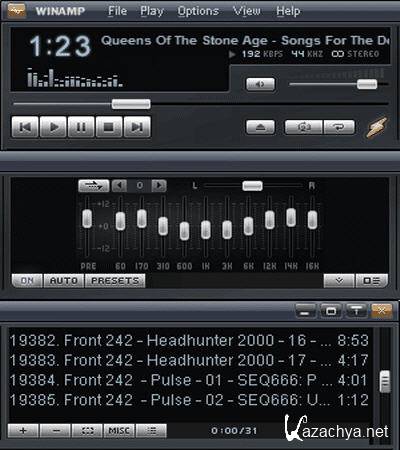Click the 192 KBPS bitrate readout

pyautogui.click(x=262, y=54)
